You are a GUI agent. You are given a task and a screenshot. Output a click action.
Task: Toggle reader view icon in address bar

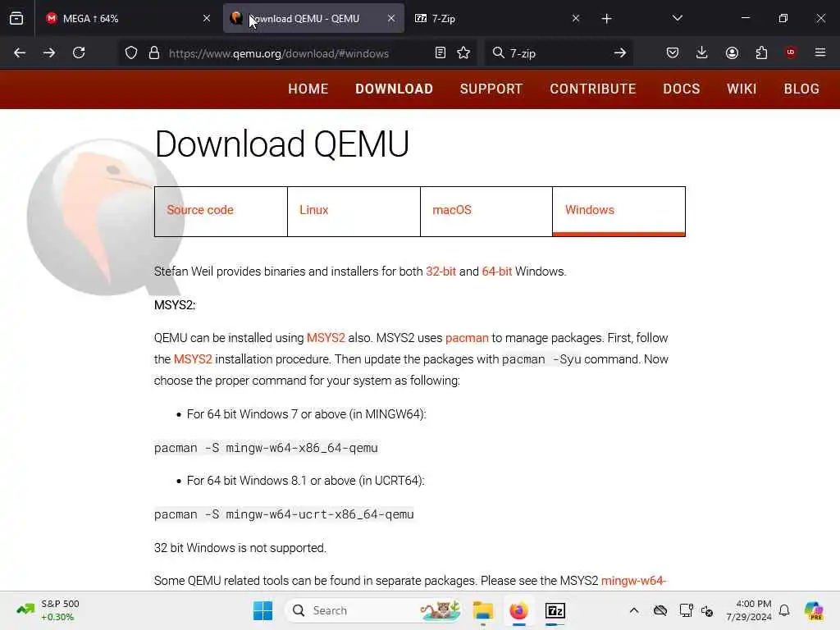[441, 52]
